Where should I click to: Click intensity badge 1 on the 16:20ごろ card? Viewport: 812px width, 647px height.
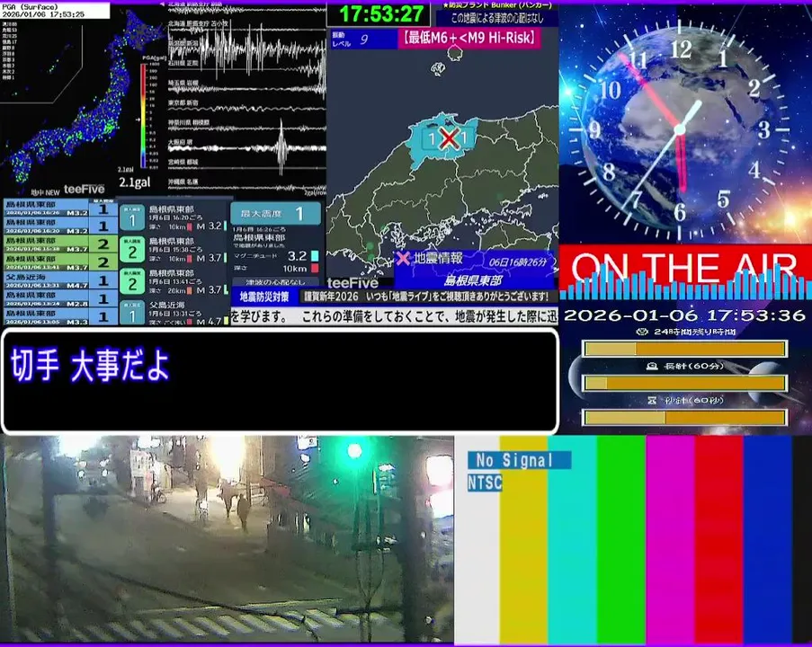point(132,219)
